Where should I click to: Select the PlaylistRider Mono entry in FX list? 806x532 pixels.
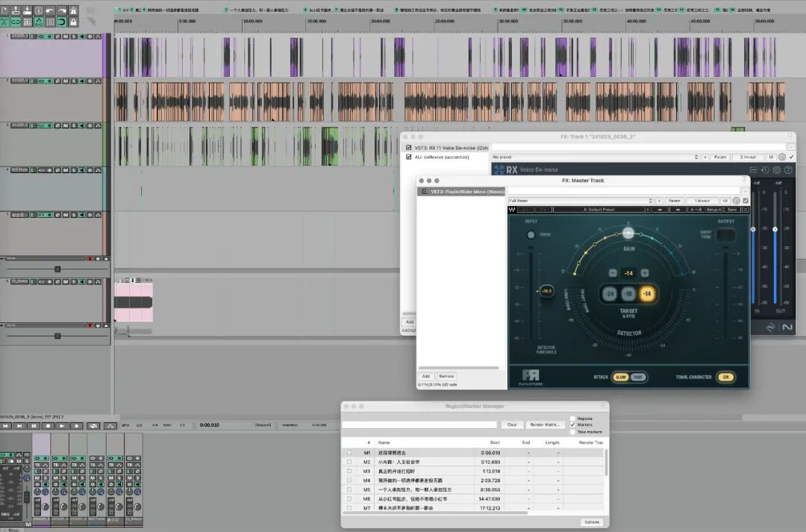pos(461,192)
